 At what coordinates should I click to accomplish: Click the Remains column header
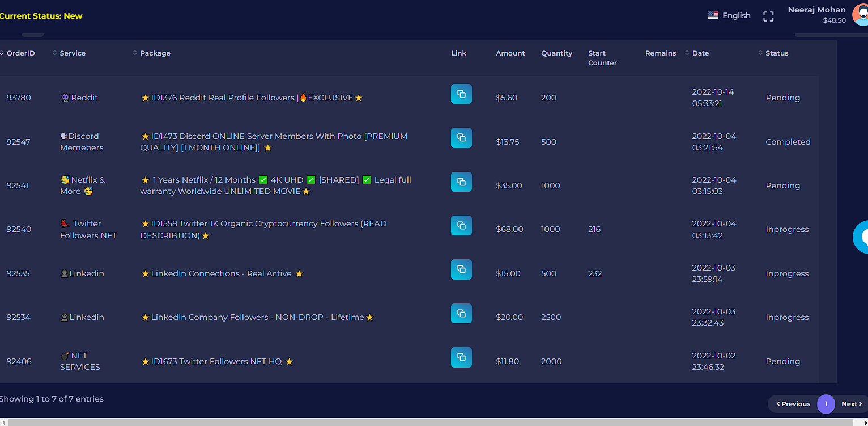661,53
